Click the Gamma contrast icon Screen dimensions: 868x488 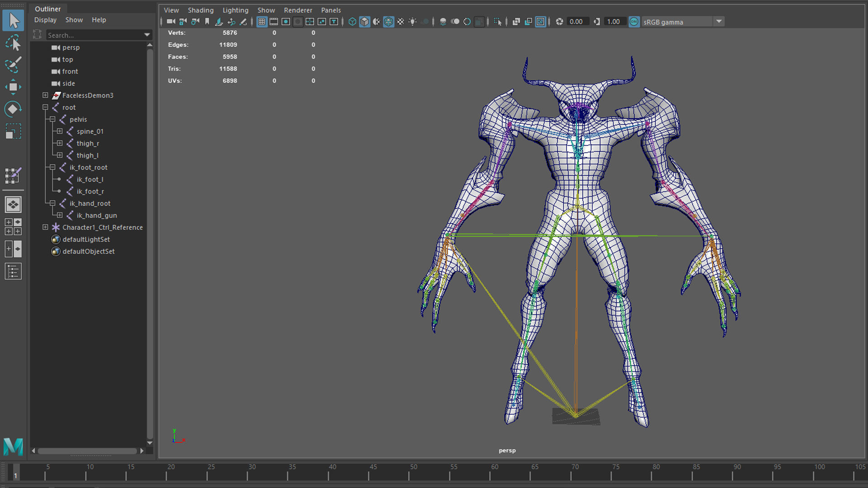coord(597,22)
